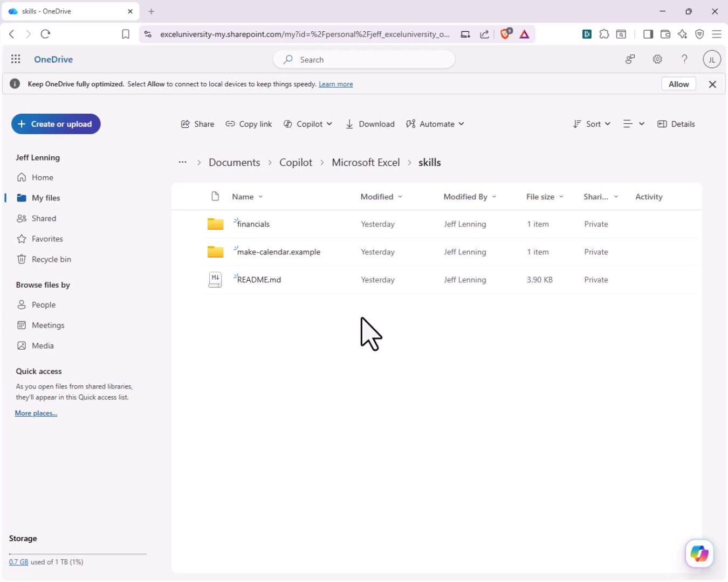Screen dimensions: 728x582
Task: Open the view layout switcher dropdown
Action: coord(634,124)
